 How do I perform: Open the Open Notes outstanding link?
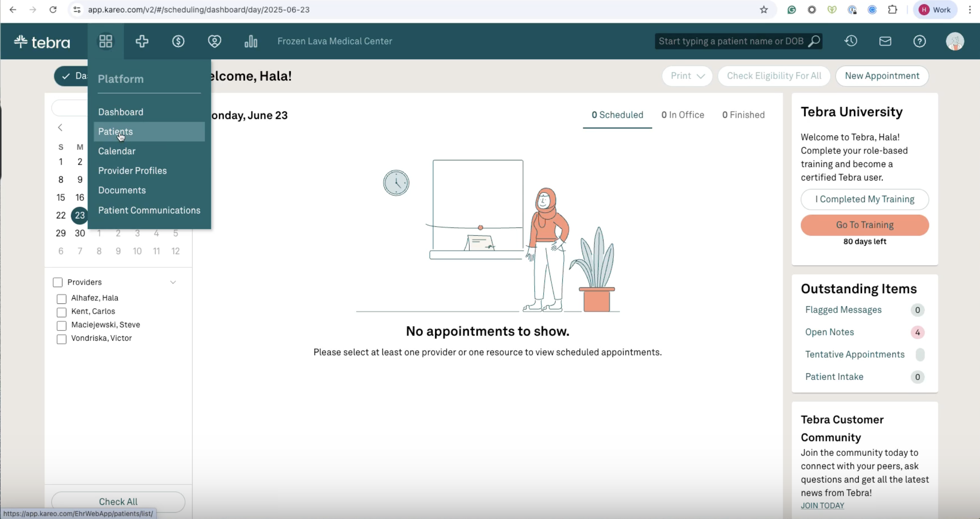point(829,332)
